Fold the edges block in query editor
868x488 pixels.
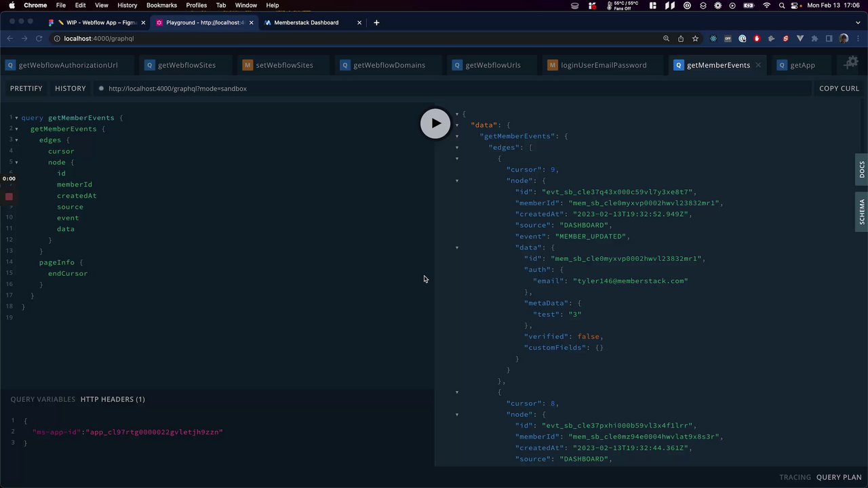pos(16,140)
